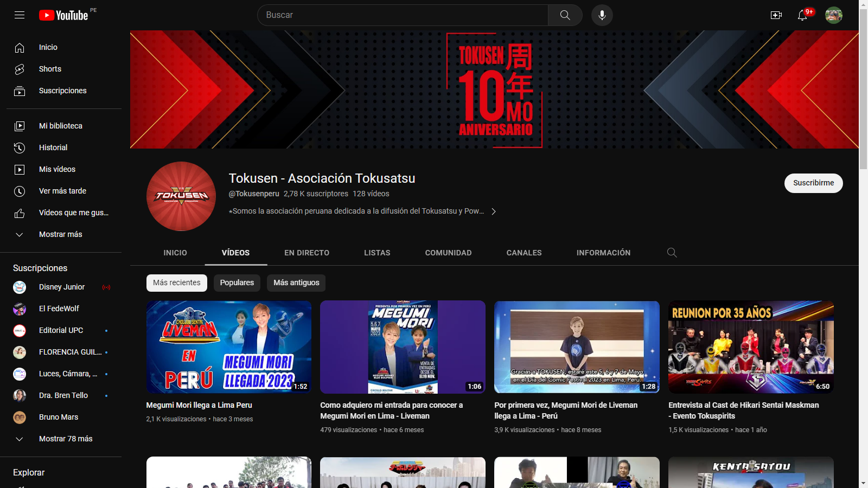Activate voice search microphone
Viewport: 868px width, 488px height.
click(x=602, y=15)
